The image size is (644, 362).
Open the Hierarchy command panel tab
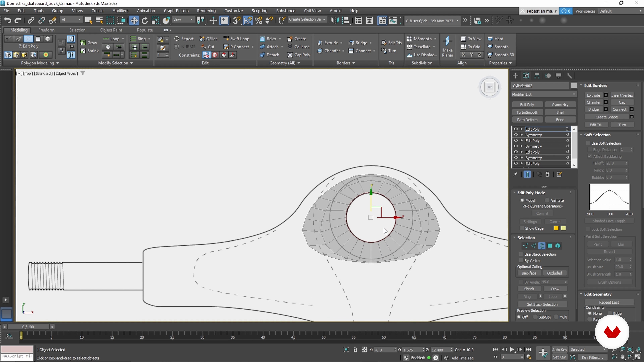pyautogui.click(x=537, y=76)
